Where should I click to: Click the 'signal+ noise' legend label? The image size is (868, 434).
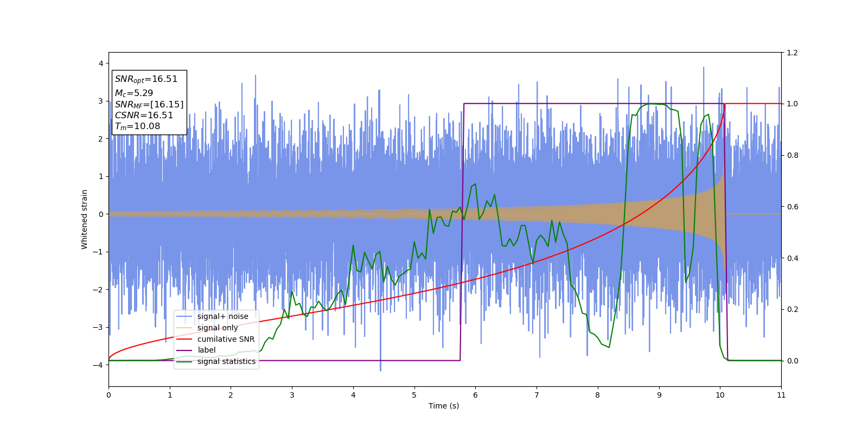point(222,316)
